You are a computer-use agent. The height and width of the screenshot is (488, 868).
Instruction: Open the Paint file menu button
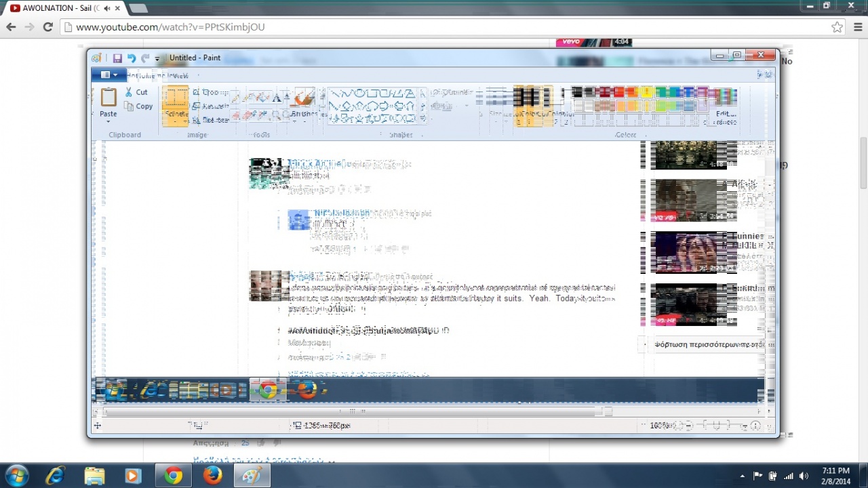click(x=108, y=75)
